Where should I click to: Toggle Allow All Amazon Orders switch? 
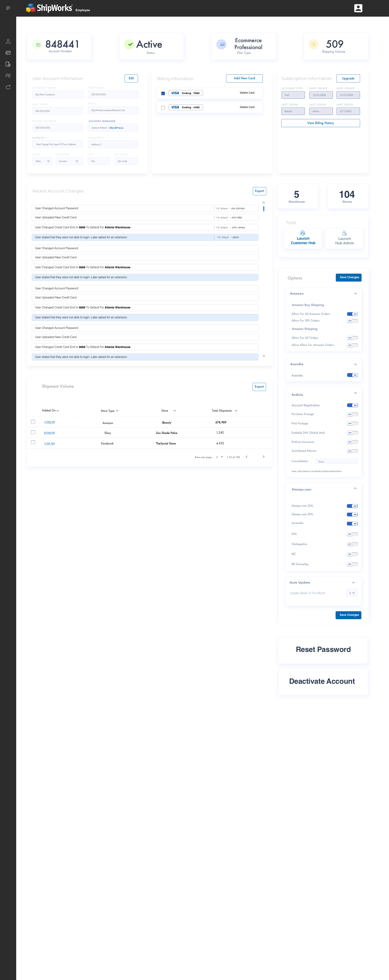point(352,314)
